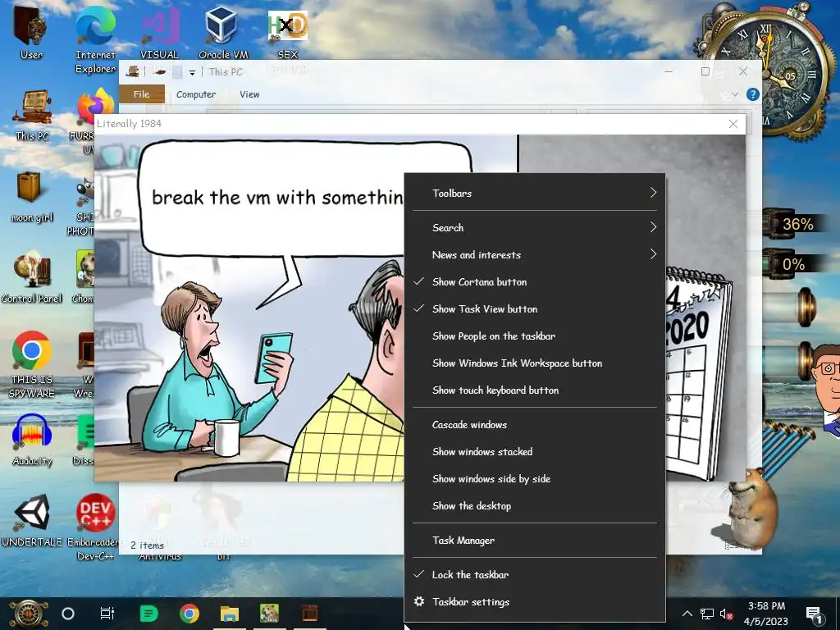The height and width of the screenshot is (630, 840).
Task: Select the This PC desktop icon
Action: tap(32, 115)
